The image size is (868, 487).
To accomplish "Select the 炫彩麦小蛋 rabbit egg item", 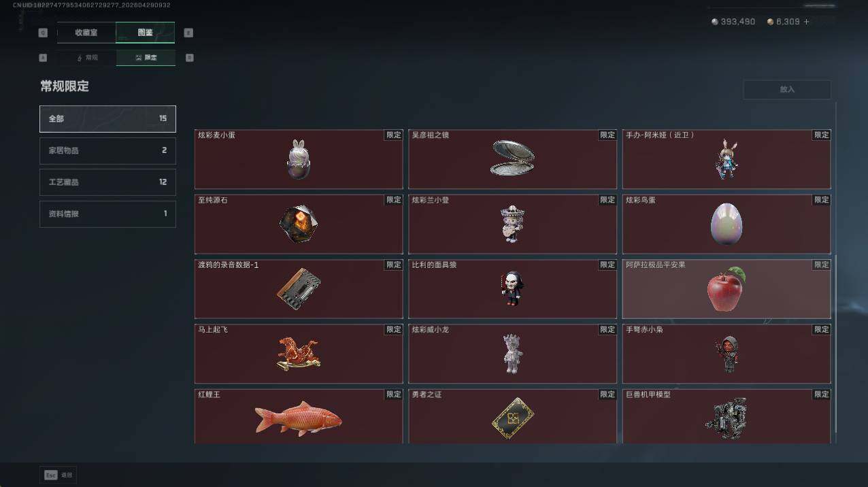I will [299, 159].
